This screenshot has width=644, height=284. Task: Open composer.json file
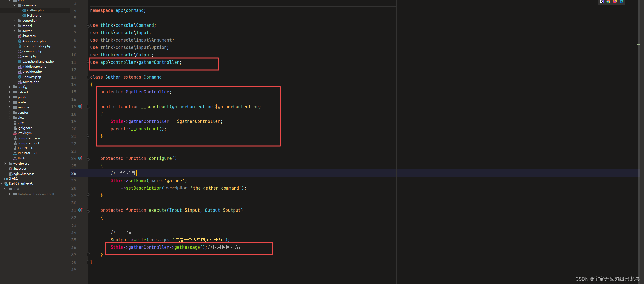point(29,138)
